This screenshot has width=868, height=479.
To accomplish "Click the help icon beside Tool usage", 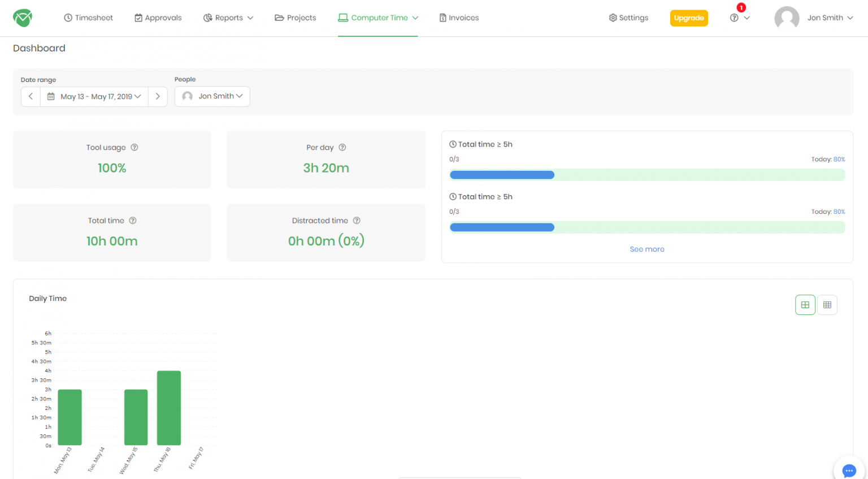I will (x=134, y=147).
